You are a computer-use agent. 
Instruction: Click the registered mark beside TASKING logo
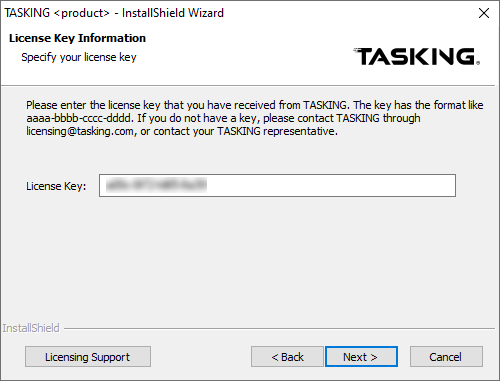coord(478,63)
